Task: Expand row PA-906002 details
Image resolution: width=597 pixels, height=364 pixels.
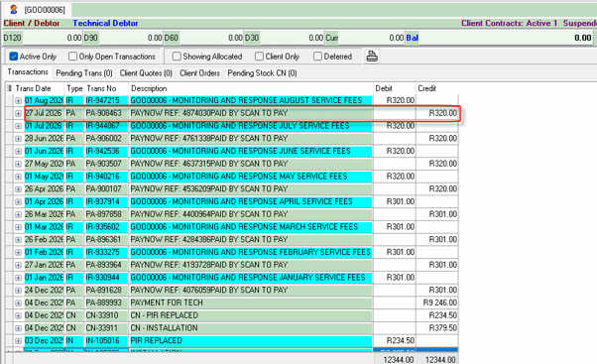Action: (x=18, y=139)
